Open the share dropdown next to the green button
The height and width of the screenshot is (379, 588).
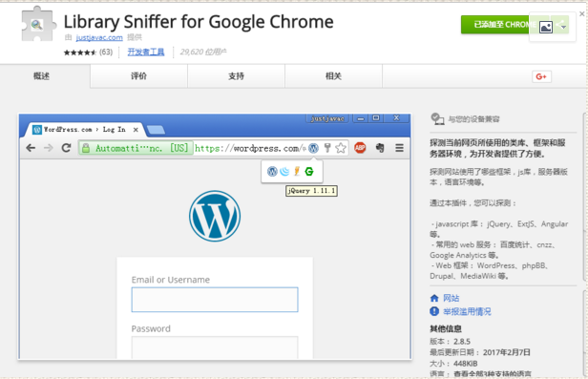click(x=561, y=25)
